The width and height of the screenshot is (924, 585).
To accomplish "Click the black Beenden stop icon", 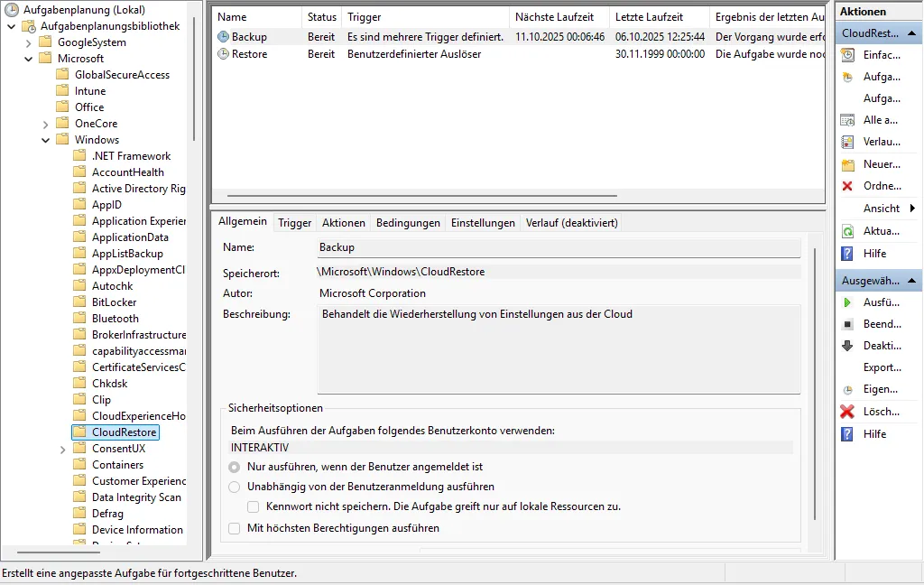I will [847, 324].
